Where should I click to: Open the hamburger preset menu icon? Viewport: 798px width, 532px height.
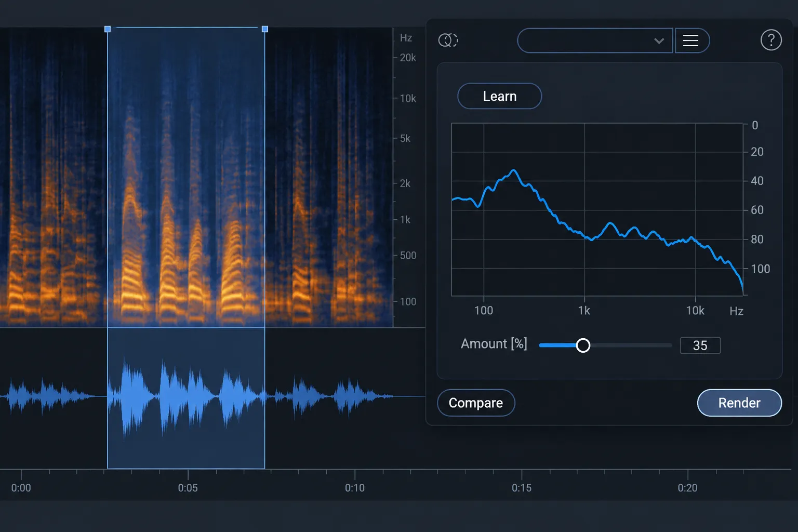691,41
